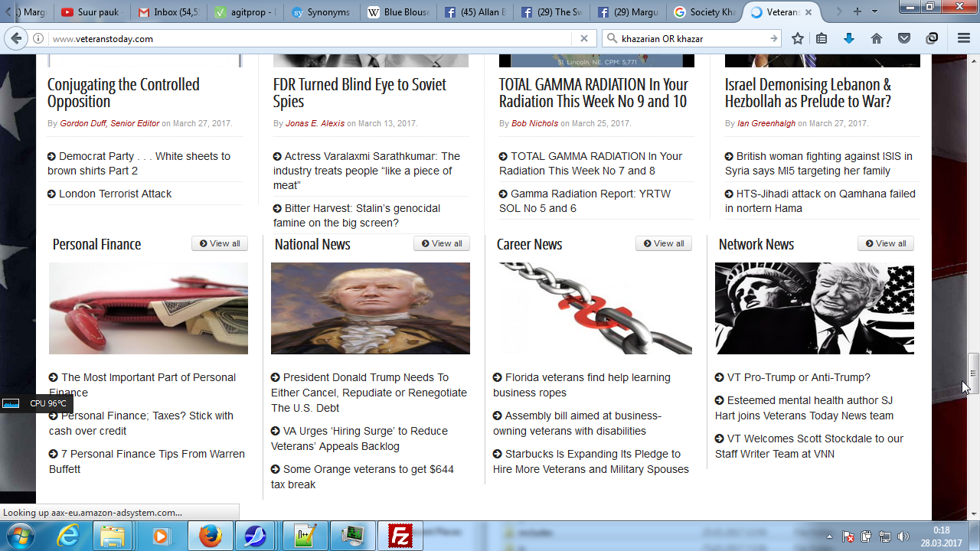The width and height of the screenshot is (980, 551).
Task: List all tabs dropdown arrow
Action: [x=874, y=11]
